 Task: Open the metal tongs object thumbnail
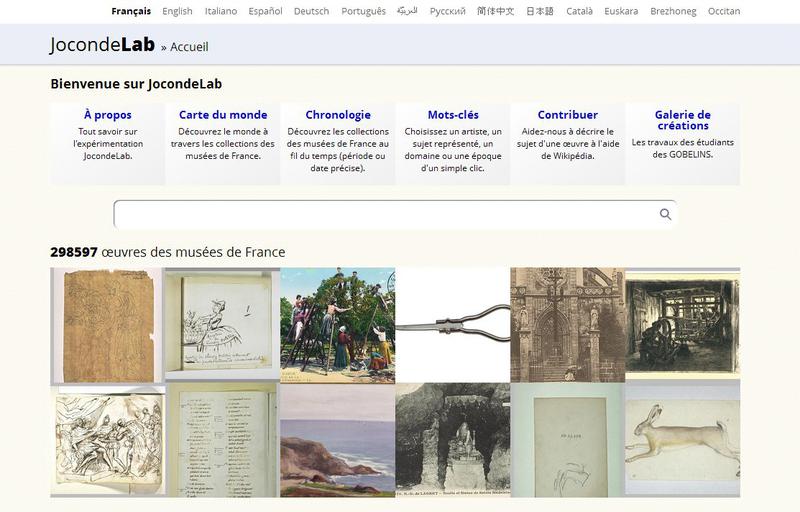coord(452,324)
